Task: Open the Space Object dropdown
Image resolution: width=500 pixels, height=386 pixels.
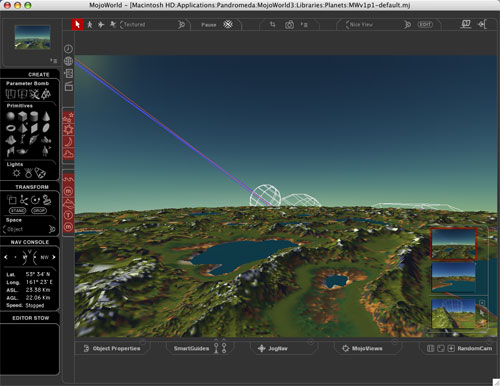Action: tap(29, 229)
